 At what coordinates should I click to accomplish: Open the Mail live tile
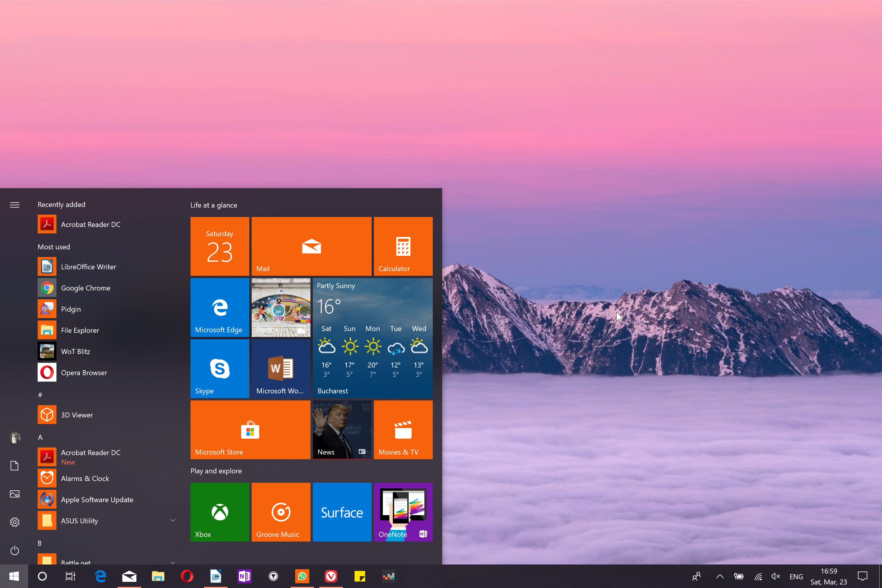click(x=311, y=246)
